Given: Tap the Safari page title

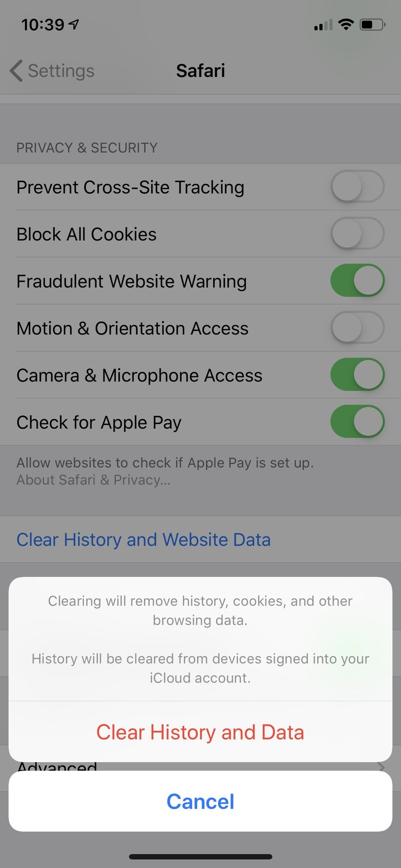Looking at the screenshot, I should 201,71.
